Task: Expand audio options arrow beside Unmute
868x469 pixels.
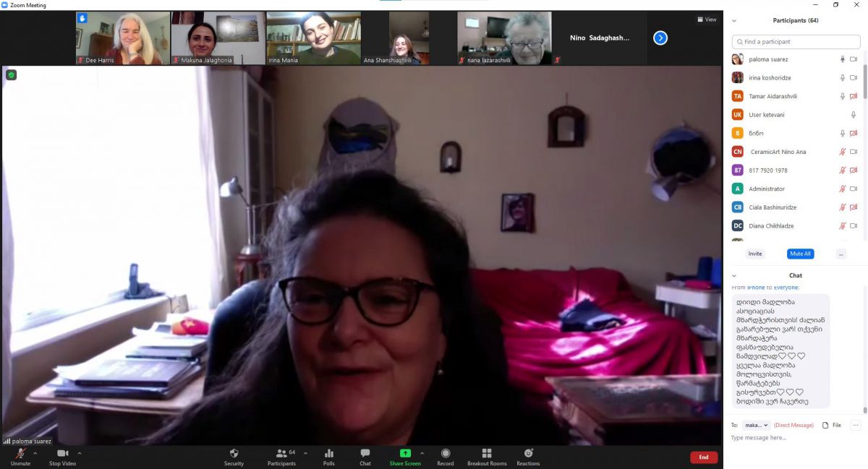Action: [35, 454]
